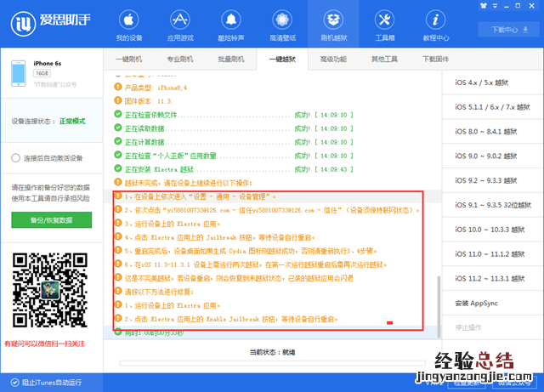Image resolution: width=544 pixels, height=392 pixels.
Task: Click the 有疑问可以微信扫一扫关注 red text
Action: click(44, 344)
